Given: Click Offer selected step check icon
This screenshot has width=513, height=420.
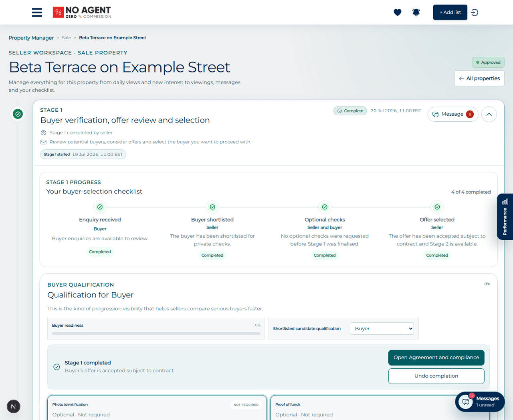Looking at the screenshot, I should [437, 207].
